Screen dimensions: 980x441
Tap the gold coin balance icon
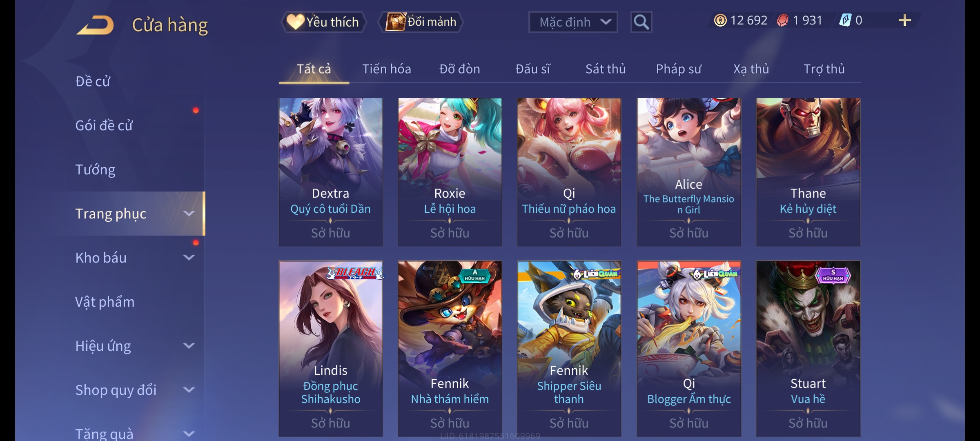point(720,20)
